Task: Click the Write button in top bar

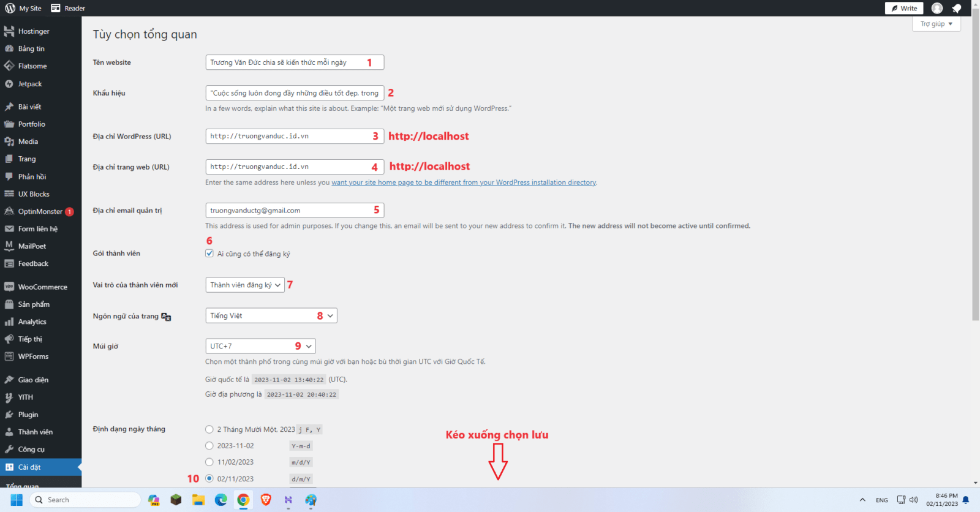Action: pyautogui.click(x=903, y=8)
